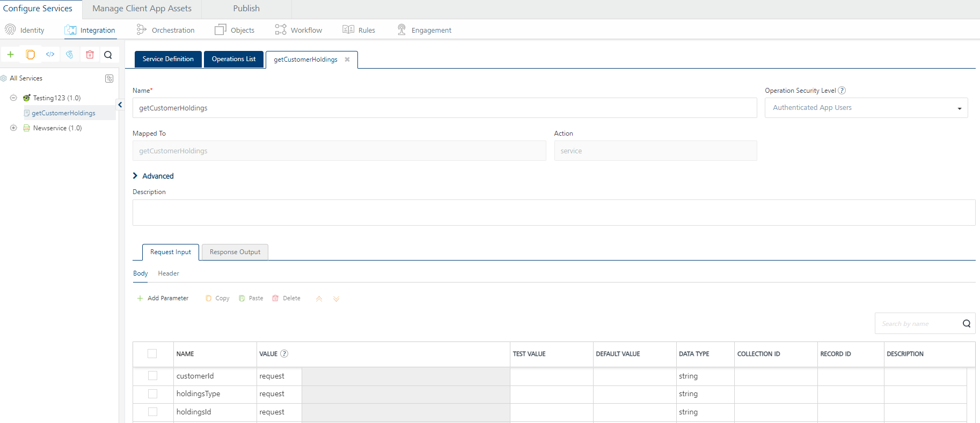Expand the Advanced section
Viewport: 980px width, 423px height.
153,176
